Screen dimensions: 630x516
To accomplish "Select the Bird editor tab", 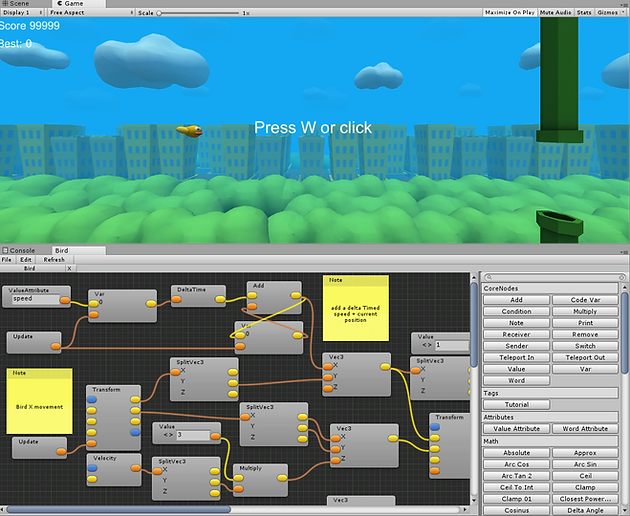I will coord(79,250).
